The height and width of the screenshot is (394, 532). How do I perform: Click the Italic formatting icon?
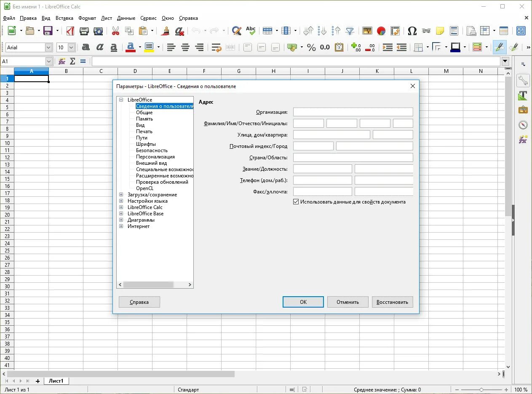100,47
